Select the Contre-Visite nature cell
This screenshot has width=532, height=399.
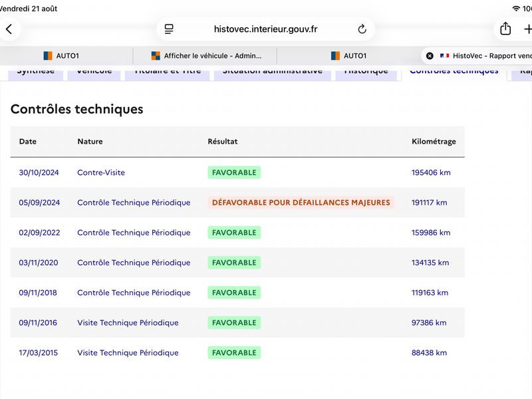101,172
